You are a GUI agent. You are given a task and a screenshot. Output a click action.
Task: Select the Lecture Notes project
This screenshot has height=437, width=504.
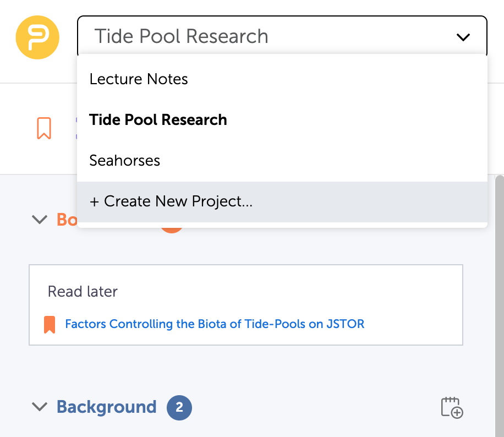282,79
